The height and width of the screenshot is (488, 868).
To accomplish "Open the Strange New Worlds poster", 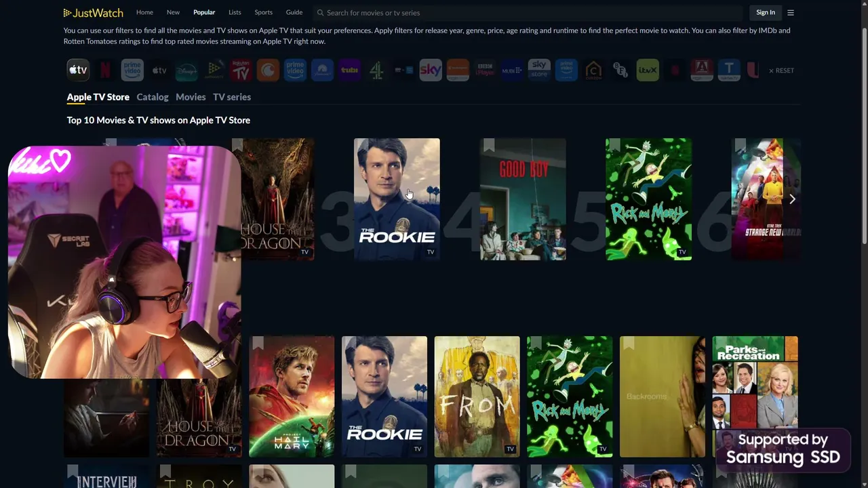I will pos(766,199).
